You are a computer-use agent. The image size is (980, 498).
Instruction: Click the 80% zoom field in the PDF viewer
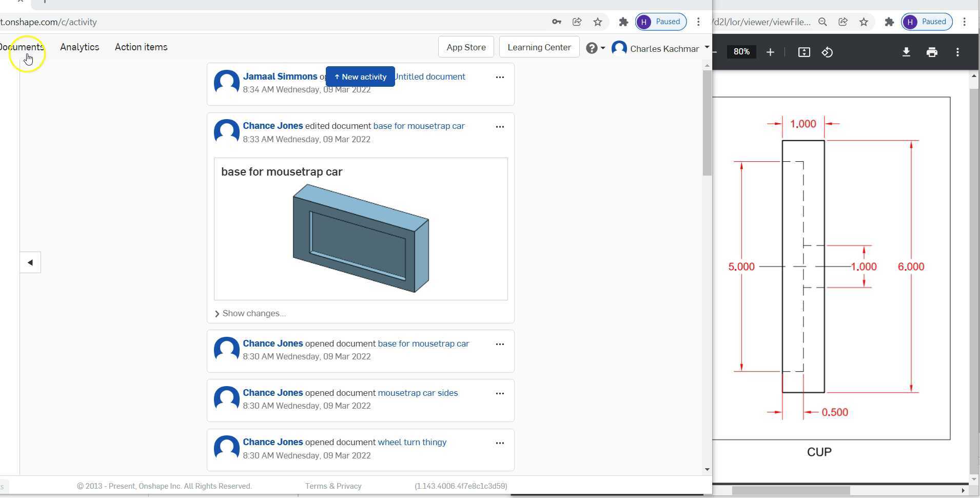point(741,52)
